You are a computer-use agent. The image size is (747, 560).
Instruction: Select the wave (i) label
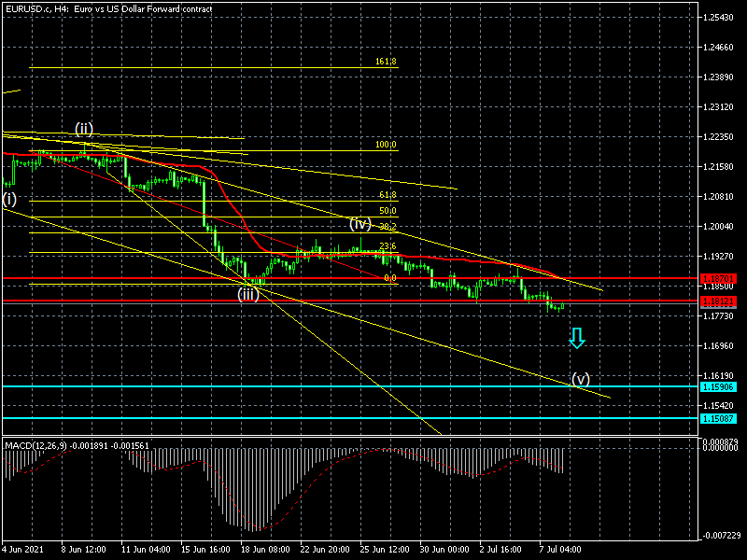click(9, 199)
